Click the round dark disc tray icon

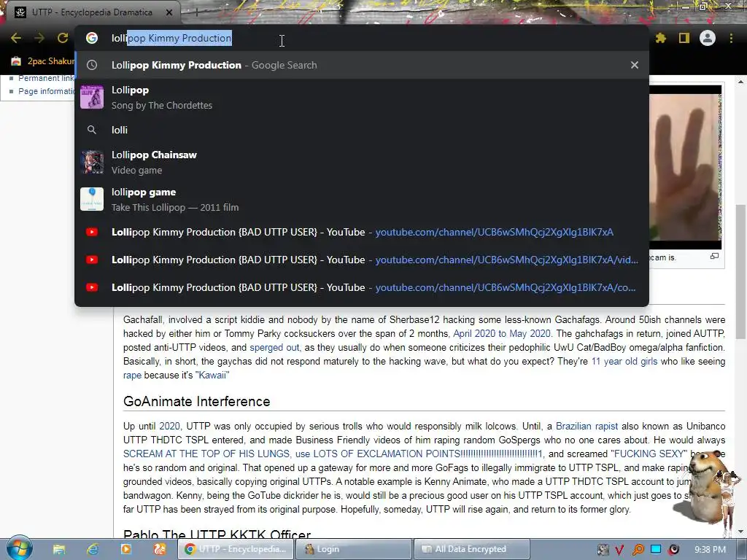[x=673, y=550]
